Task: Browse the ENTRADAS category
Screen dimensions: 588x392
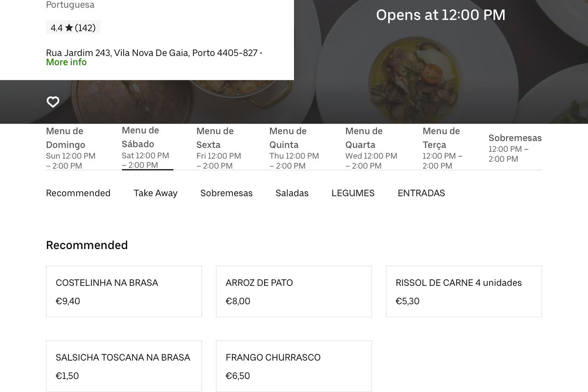Action: point(421,193)
